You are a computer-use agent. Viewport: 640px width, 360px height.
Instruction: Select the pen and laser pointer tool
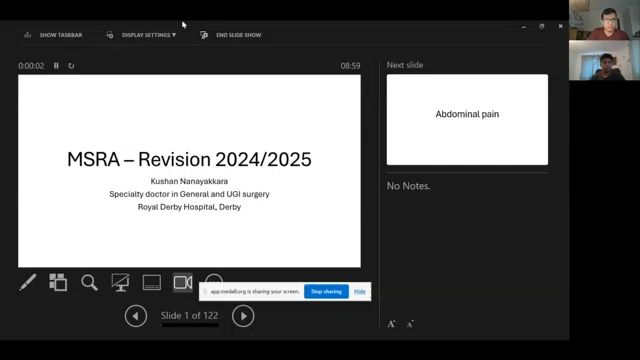(27, 282)
